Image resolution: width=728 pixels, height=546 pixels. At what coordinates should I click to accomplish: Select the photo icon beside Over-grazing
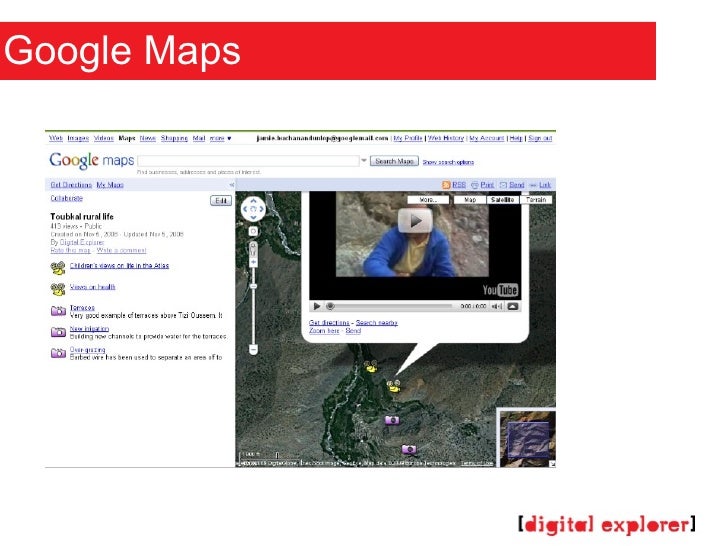[58, 353]
